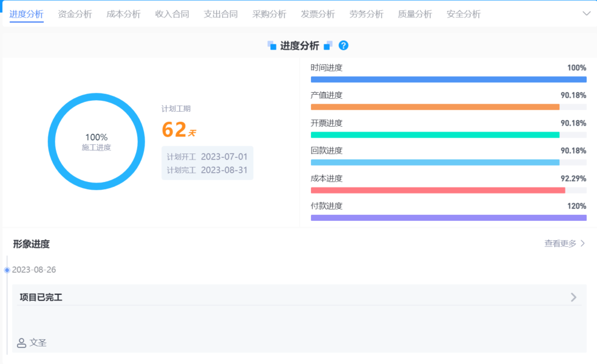Open the 支出合同 tab

point(220,13)
